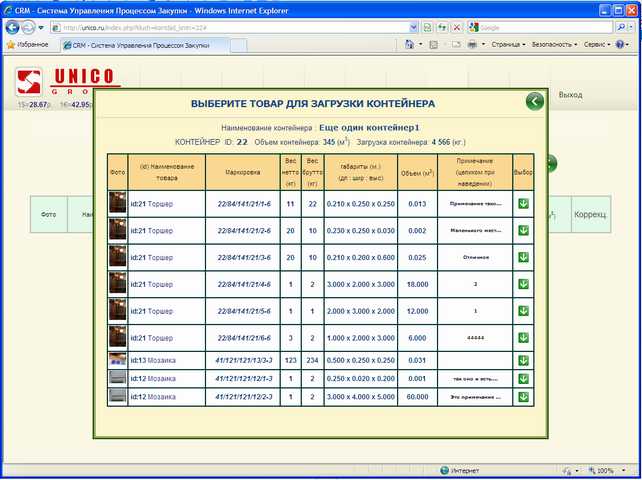Open Мозаика link in row 41/121/121/12/1-3
Image resolution: width=642 pixels, height=480 pixels.
pyautogui.click(x=161, y=378)
